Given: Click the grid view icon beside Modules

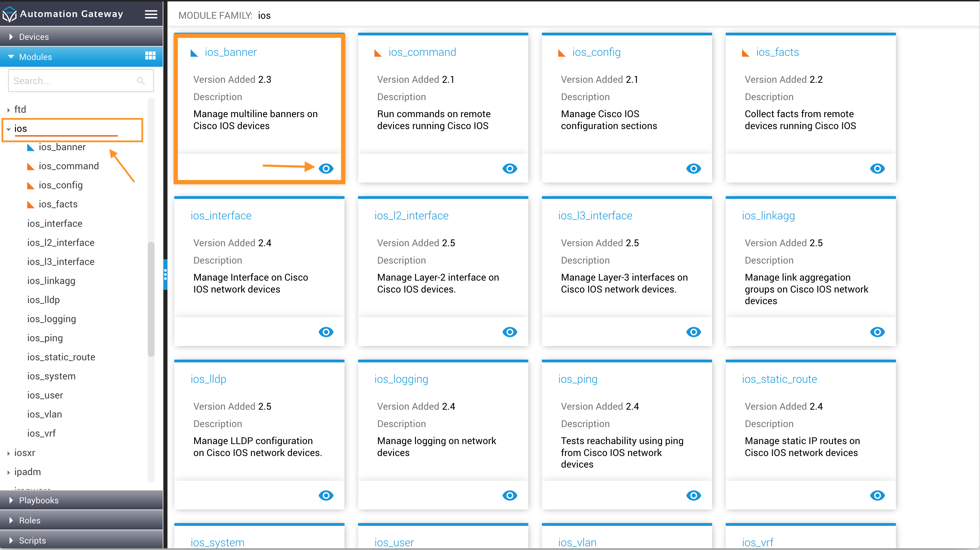Looking at the screenshot, I should (150, 56).
